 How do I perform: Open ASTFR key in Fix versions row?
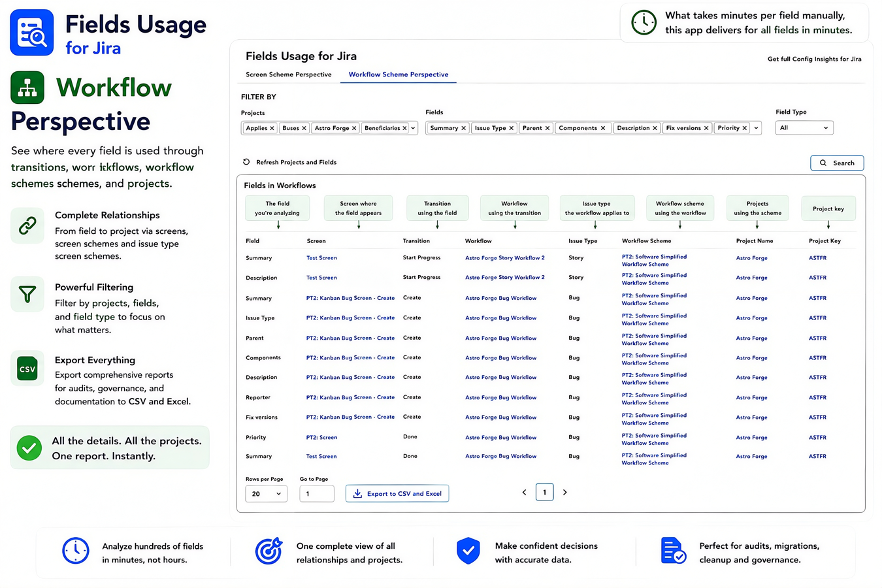817,417
